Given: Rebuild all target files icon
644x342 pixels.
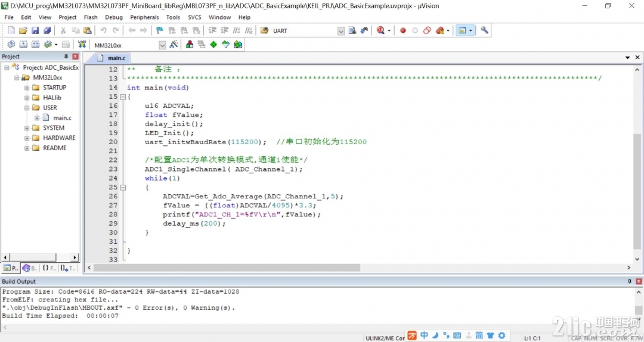Looking at the screenshot, I should [35, 44].
